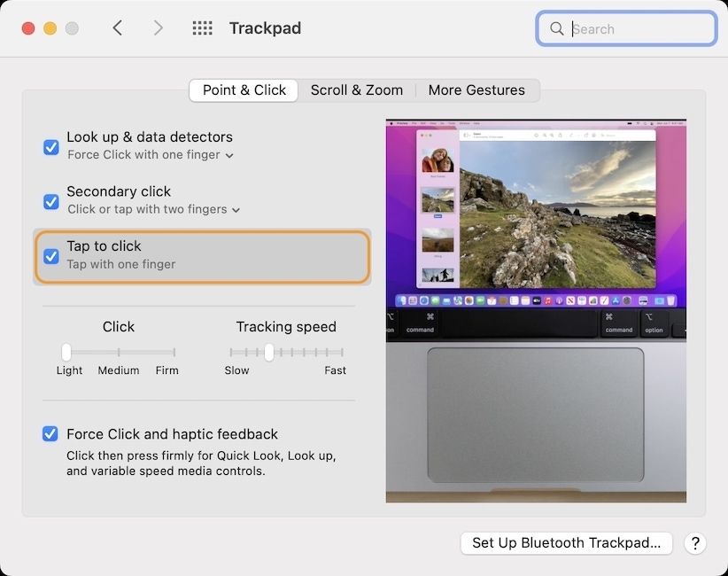Open the help question mark button
This screenshot has height=576, width=728.
pyautogui.click(x=695, y=543)
